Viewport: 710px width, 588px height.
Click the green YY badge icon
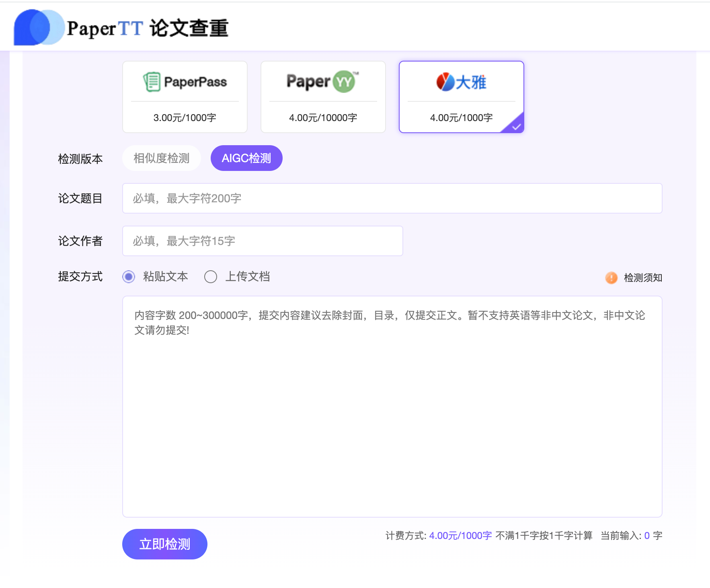tap(345, 82)
